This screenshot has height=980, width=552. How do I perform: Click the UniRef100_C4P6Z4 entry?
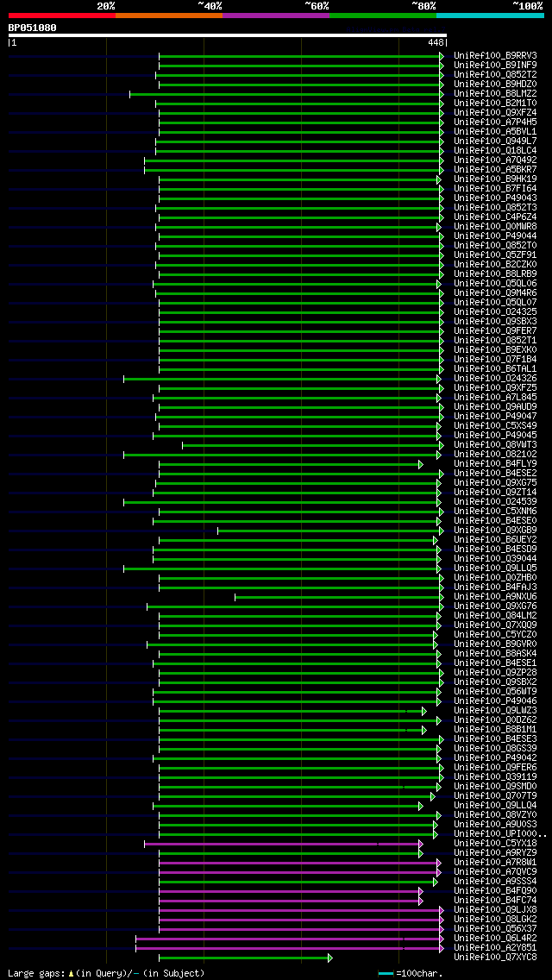(495, 217)
